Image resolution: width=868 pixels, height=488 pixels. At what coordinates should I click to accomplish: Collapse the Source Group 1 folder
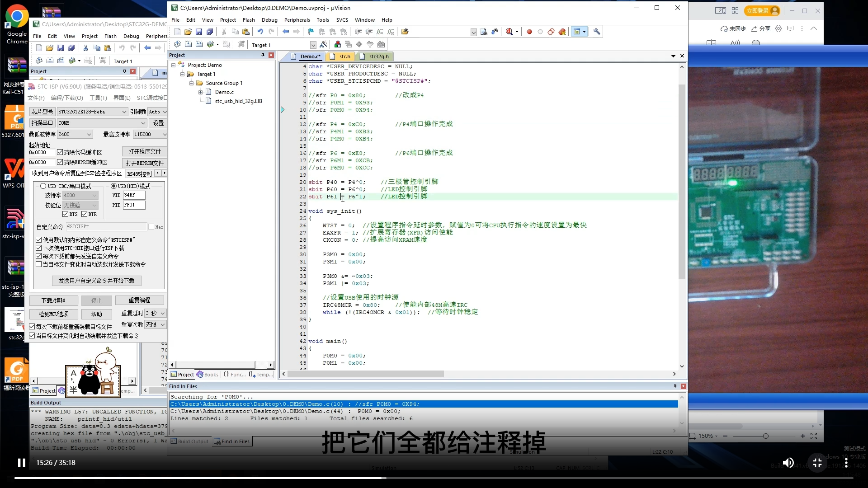point(191,83)
